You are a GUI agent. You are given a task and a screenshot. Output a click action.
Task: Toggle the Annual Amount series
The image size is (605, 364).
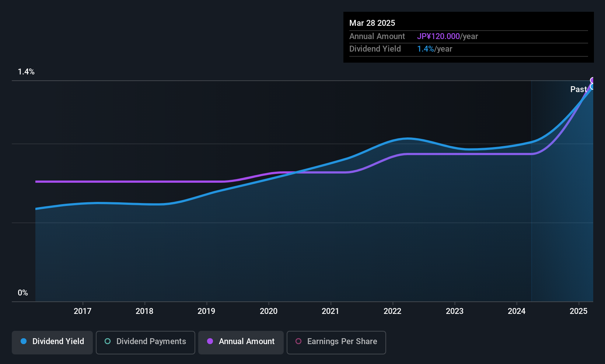(x=241, y=342)
